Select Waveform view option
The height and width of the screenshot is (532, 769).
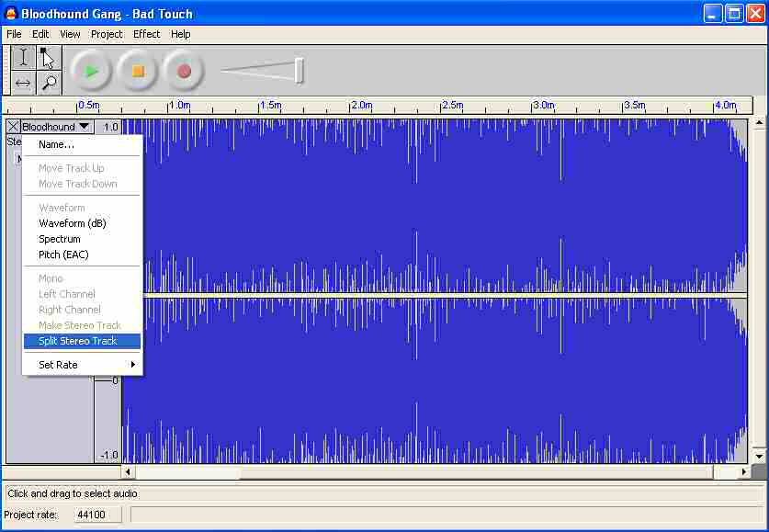83,208
